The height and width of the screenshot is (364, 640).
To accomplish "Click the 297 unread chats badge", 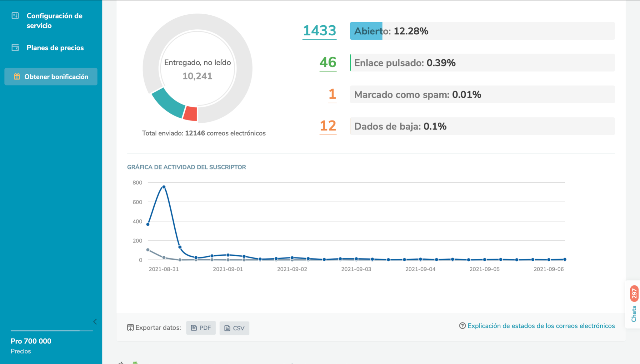I will point(634,293).
